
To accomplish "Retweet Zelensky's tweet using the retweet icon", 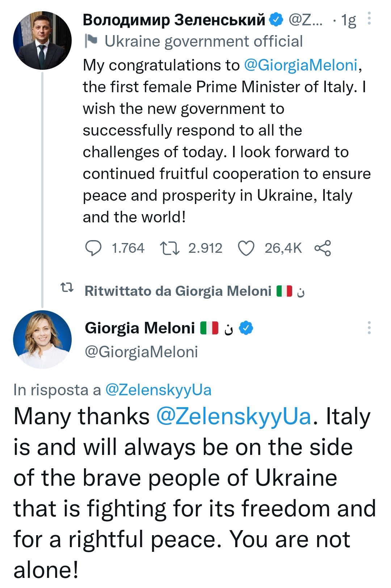I will tap(169, 248).
